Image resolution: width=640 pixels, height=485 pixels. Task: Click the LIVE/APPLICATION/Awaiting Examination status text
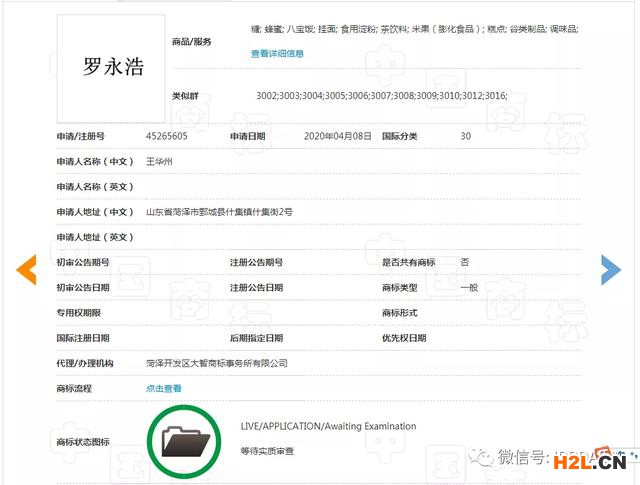(328, 427)
